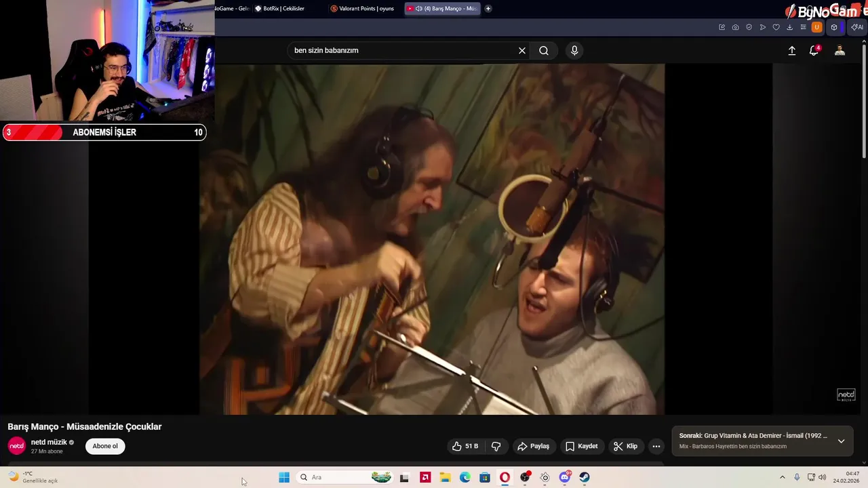Click the Abone ol subscribe button
Screen dimensions: 868x488
click(105, 446)
